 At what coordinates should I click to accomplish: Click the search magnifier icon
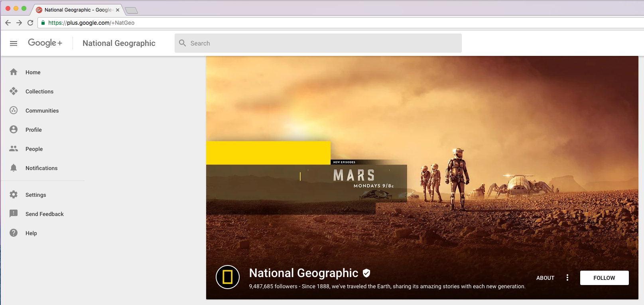(183, 43)
